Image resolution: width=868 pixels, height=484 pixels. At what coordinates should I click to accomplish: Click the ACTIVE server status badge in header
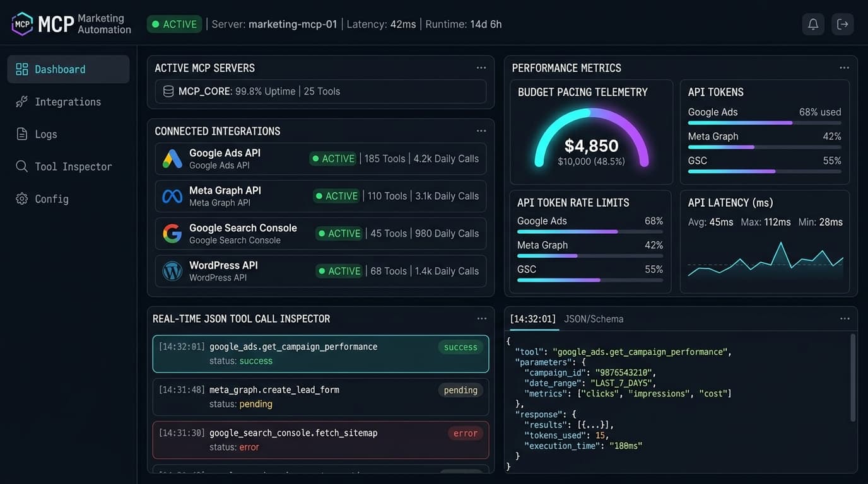(x=174, y=24)
